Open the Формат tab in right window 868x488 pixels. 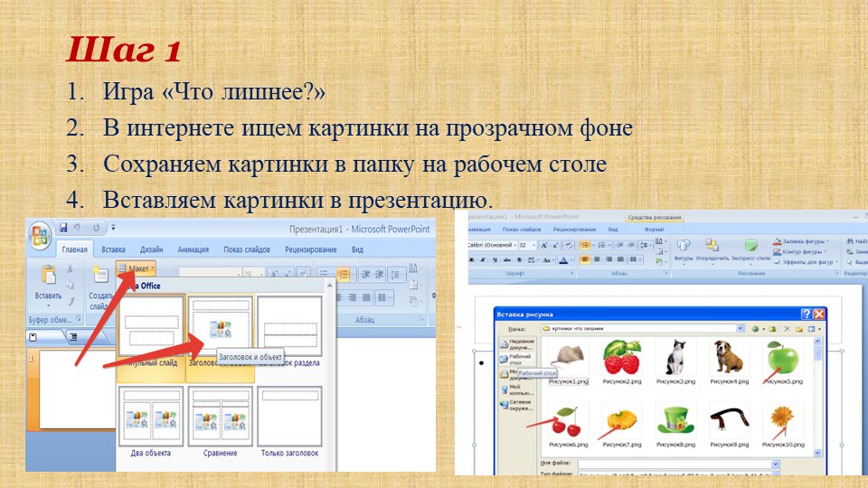coord(654,229)
